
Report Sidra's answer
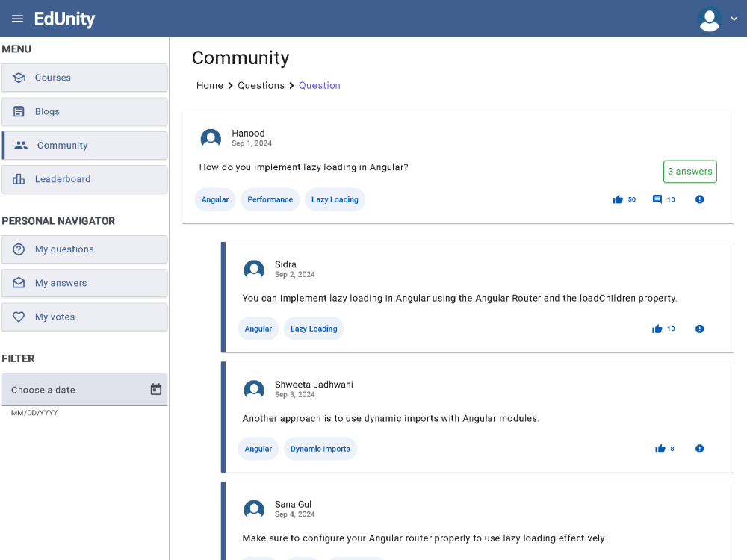(x=699, y=329)
